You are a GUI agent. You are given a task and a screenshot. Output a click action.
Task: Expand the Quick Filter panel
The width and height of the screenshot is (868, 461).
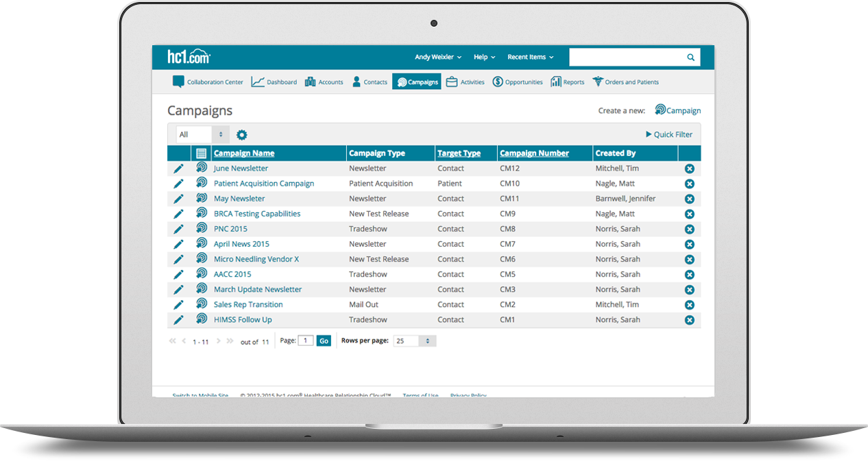(668, 135)
